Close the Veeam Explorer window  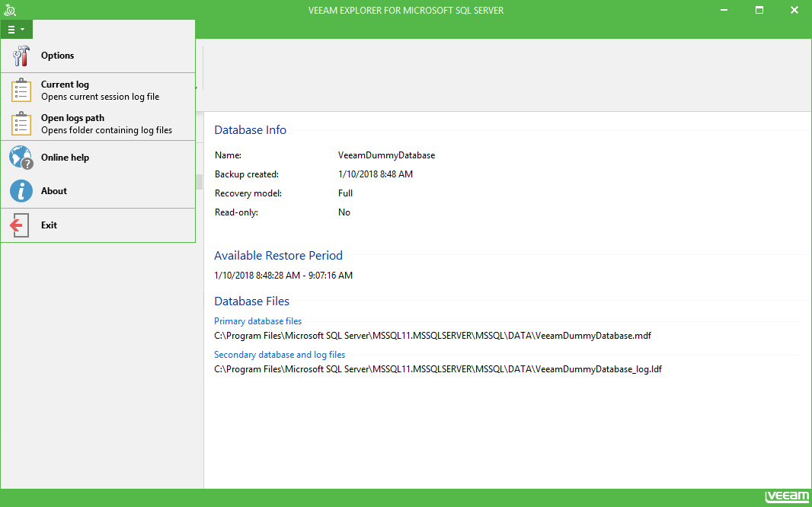tap(794, 10)
